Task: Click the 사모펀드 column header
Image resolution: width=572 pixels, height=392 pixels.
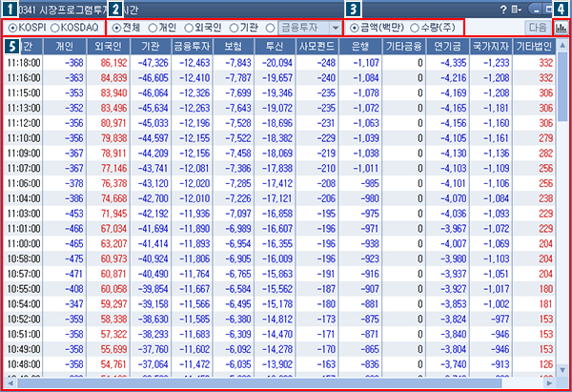Action: click(x=317, y=46)
